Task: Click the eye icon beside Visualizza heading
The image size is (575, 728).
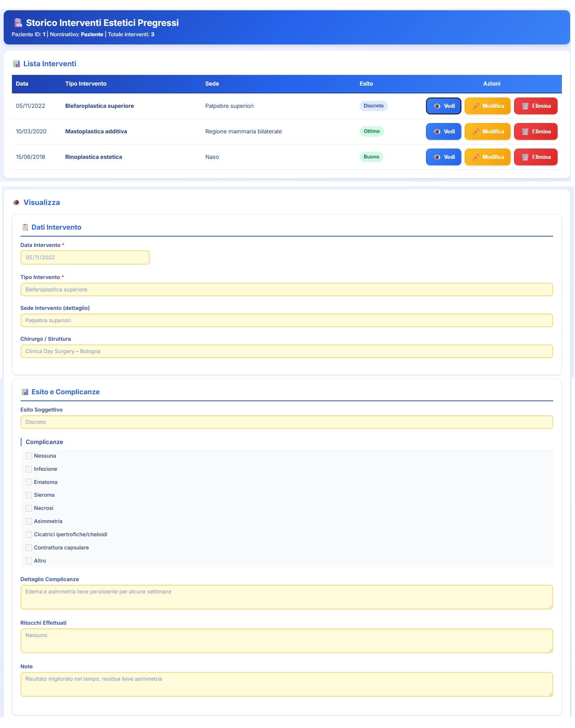Action: 16,202
